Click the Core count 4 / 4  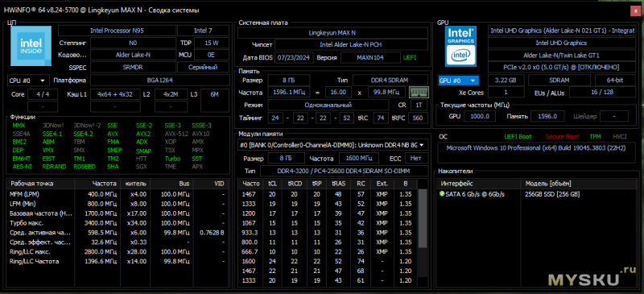[x=43, y=94]
